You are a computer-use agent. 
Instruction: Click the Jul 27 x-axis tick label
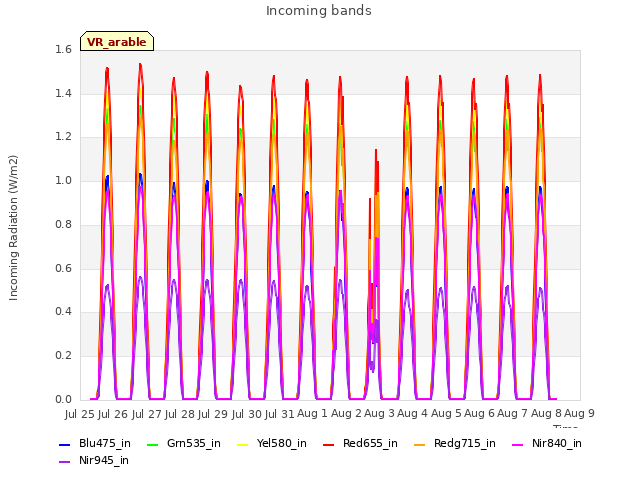click(x=147, y=414)
